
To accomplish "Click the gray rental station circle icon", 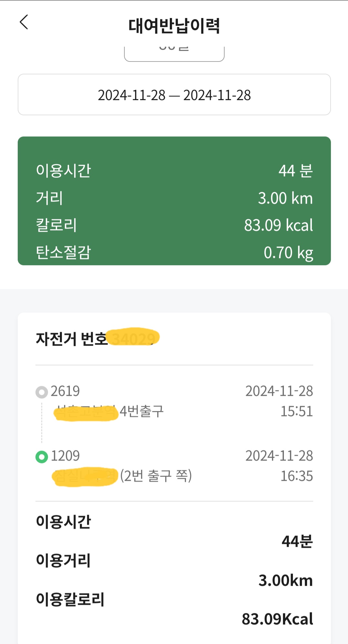I will tap(42, 392).
